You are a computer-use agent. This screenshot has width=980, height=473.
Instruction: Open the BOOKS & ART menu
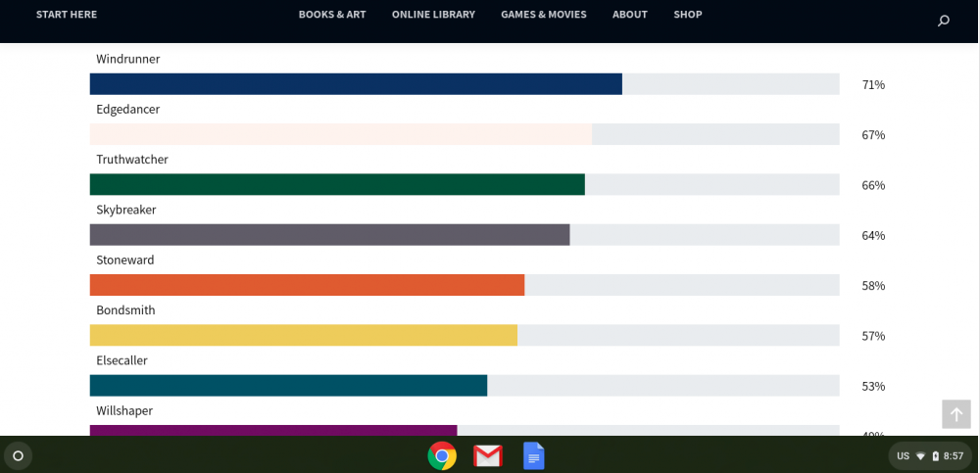pos(332,15)
